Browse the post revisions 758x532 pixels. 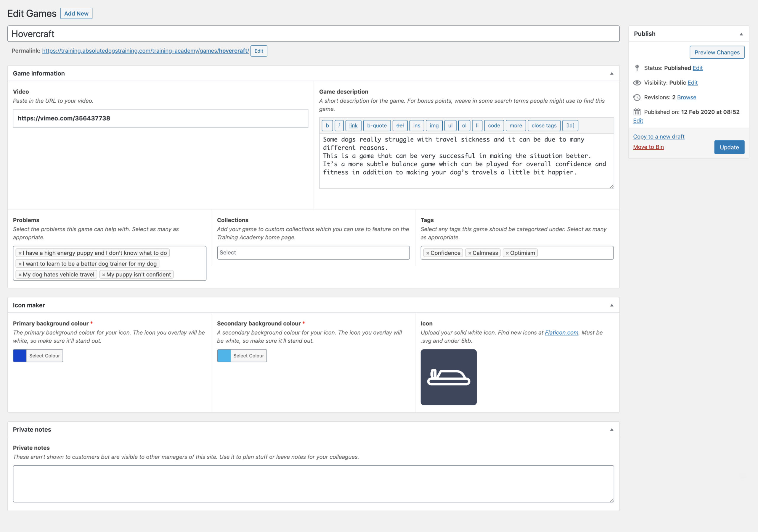tap(686, 97)
